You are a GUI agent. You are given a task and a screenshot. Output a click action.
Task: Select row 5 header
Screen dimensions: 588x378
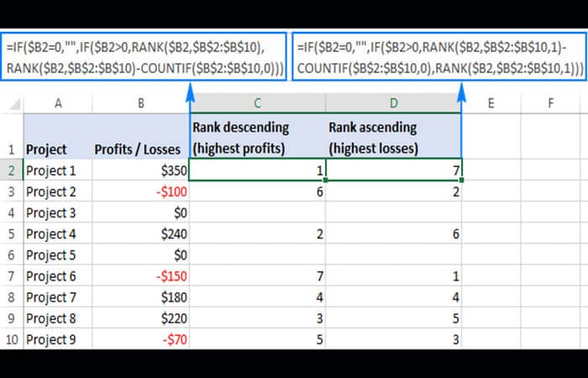(12, 234)
